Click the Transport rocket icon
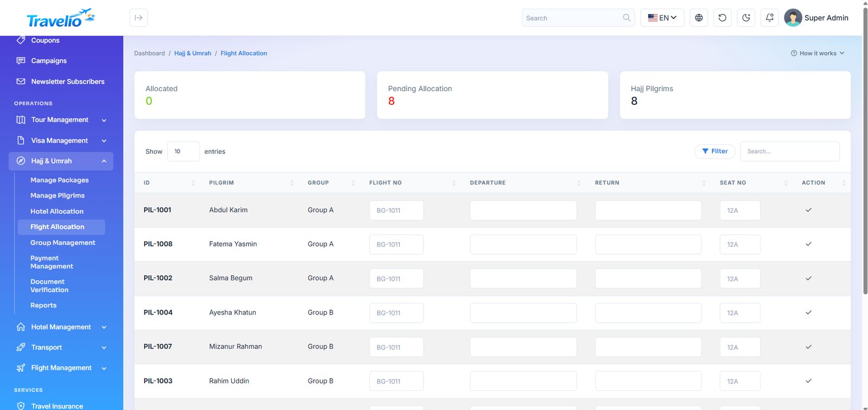 pos(21,348)
